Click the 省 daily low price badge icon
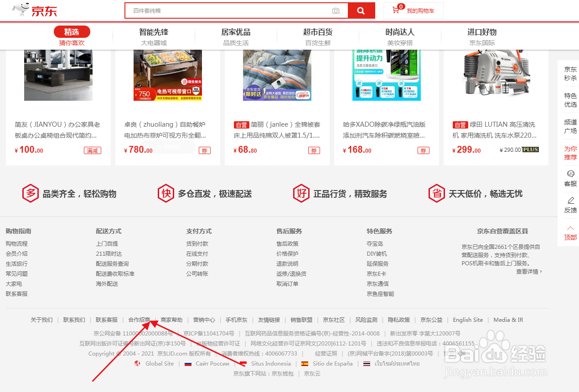 point(436,193)
